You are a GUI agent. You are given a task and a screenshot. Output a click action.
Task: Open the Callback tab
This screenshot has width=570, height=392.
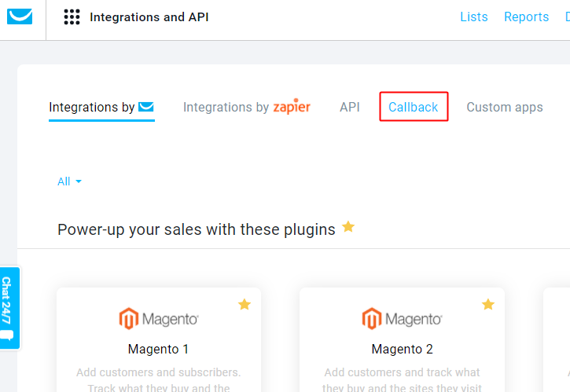[x=414, y=107]
